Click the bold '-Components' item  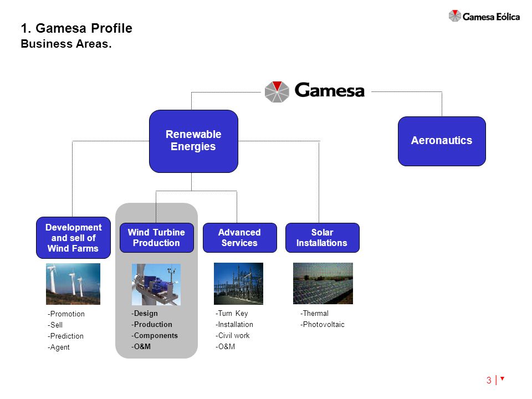pos(155,336)
